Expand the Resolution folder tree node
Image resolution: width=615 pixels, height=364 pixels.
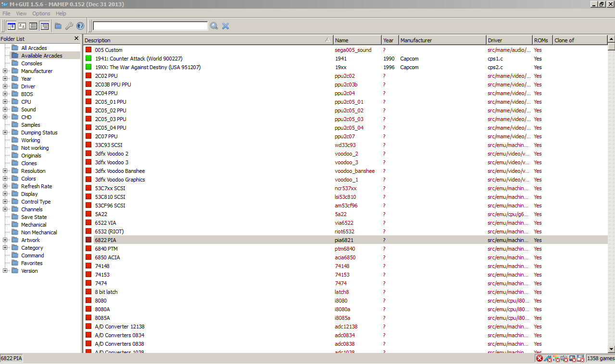pyautogui.click(x=5, y=171)
